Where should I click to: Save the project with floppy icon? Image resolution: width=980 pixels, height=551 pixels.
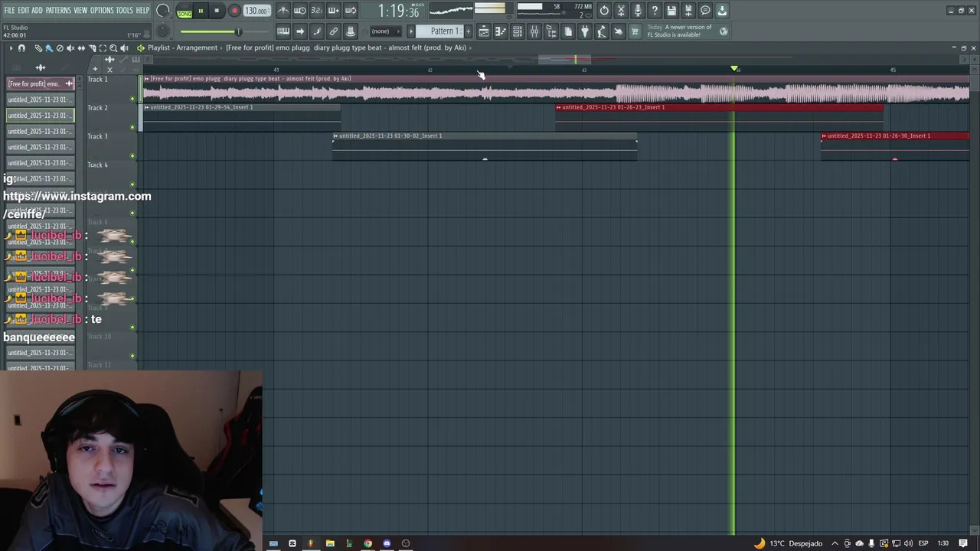tap(671, 11)
